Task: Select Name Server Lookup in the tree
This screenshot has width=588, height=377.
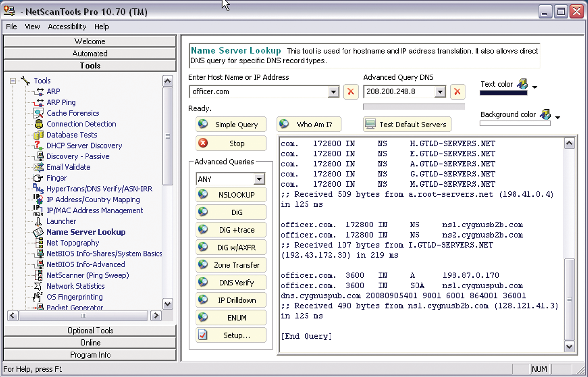Action: (x=86, y=232)
